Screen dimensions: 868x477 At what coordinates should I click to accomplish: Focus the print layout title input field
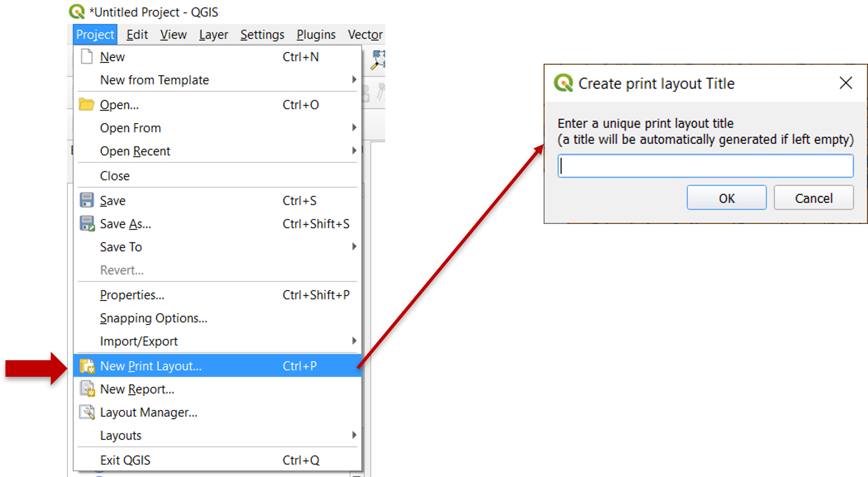[705, 166]
